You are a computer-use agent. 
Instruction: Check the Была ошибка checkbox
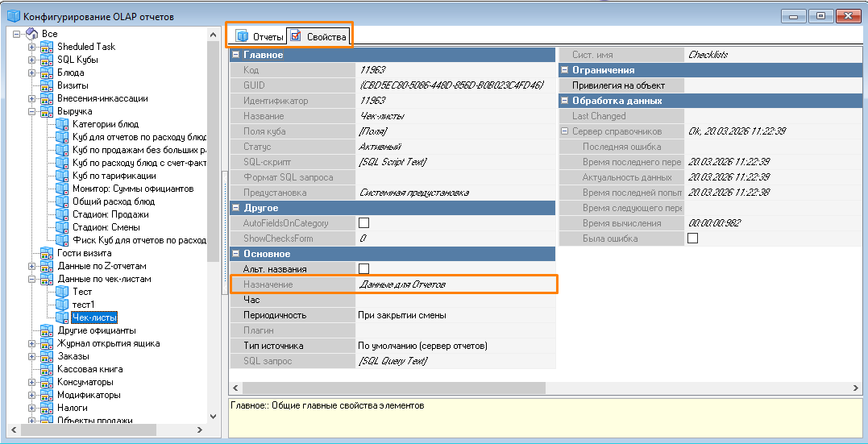click(692, 239)
